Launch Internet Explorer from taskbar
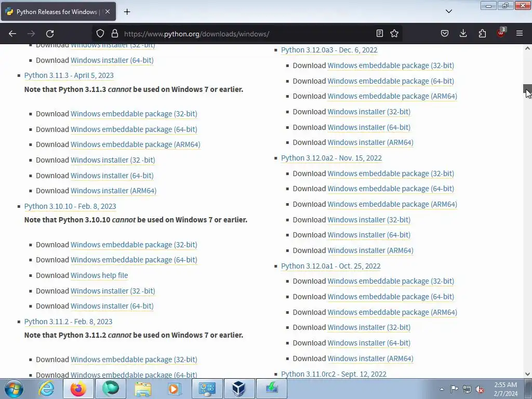The width and height of the screenshot is (532, 399). 46,389
